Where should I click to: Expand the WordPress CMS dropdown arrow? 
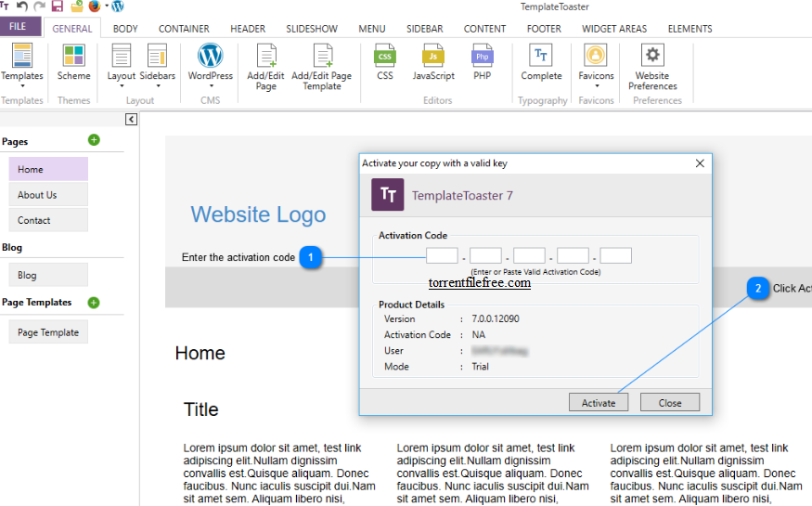(211, 86)
